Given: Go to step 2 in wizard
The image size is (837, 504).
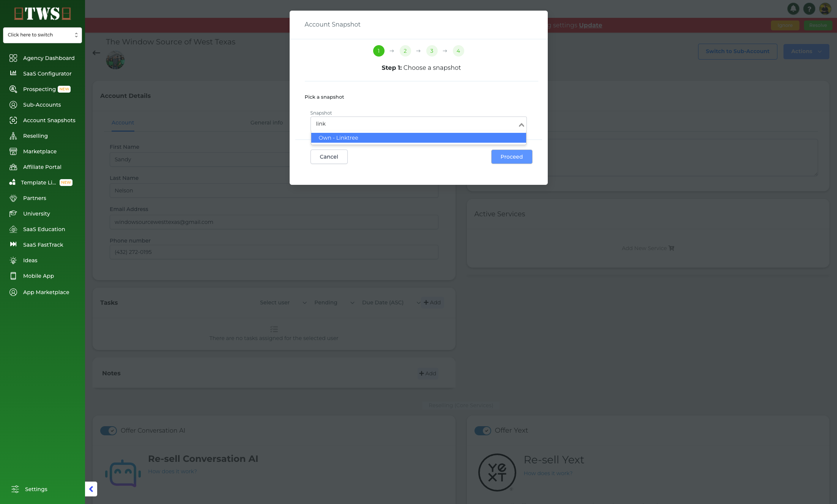Looking at the screenshot, I should click(405, 51).
